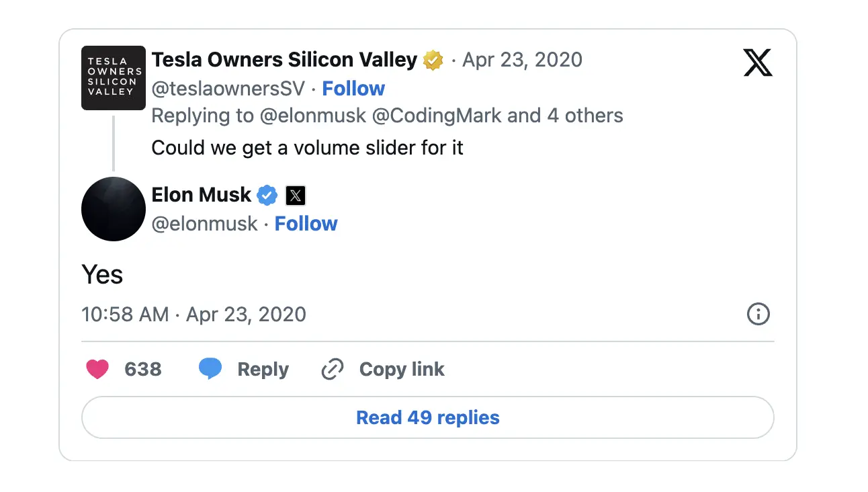Click the X affiliation badge beside Elon Musk
The height and width of the screenshot is (492, 868).
(296, 196)
